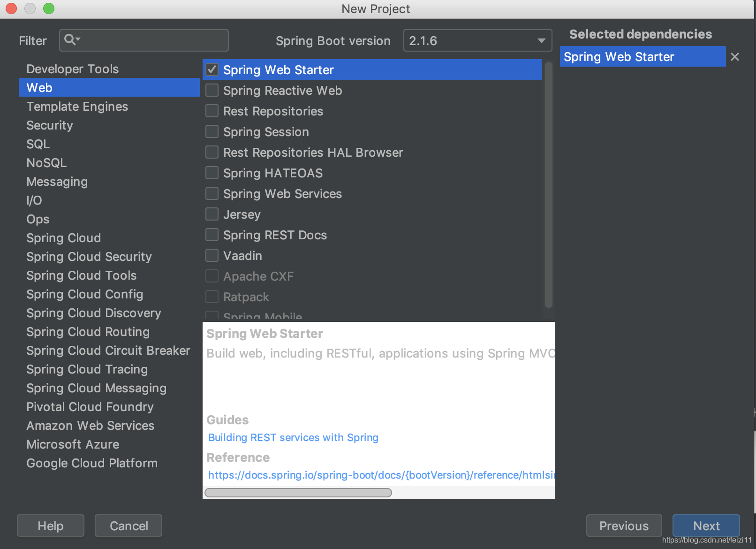Toggle the Ratpack checkbox
The height and width of the screenshot is (549, 756).
coord(212,297)
